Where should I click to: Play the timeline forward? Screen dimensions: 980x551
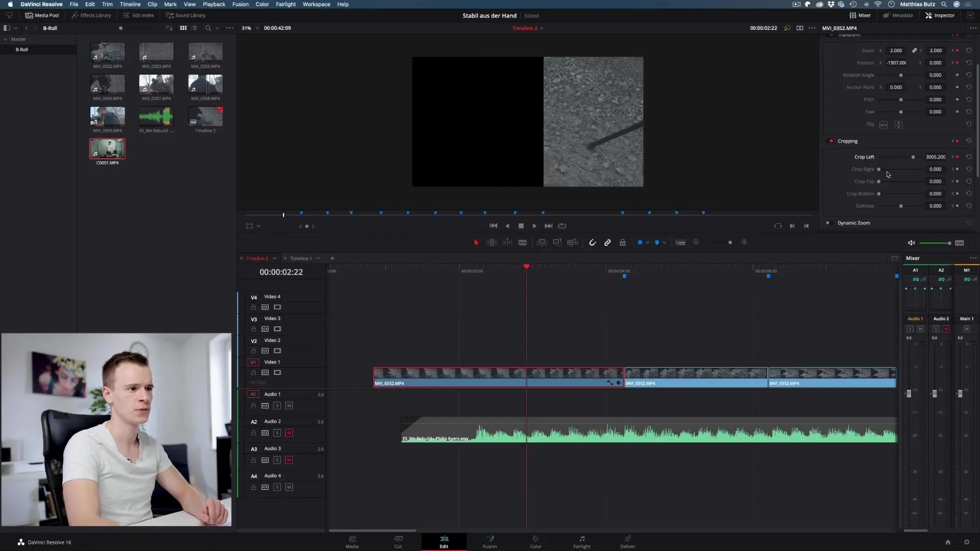[534, 226]
